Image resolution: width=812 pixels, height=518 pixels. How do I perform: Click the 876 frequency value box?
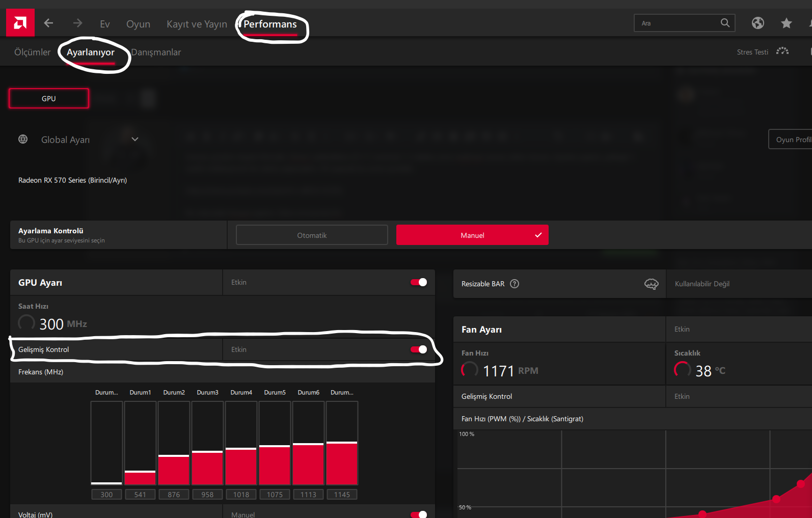pos(174,494)
